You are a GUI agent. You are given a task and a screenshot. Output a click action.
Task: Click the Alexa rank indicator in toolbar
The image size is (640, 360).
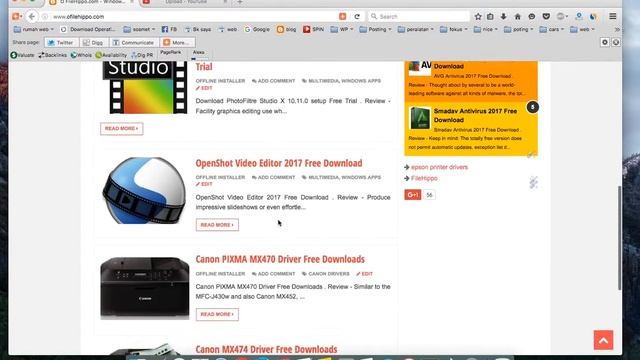(198, 54)
